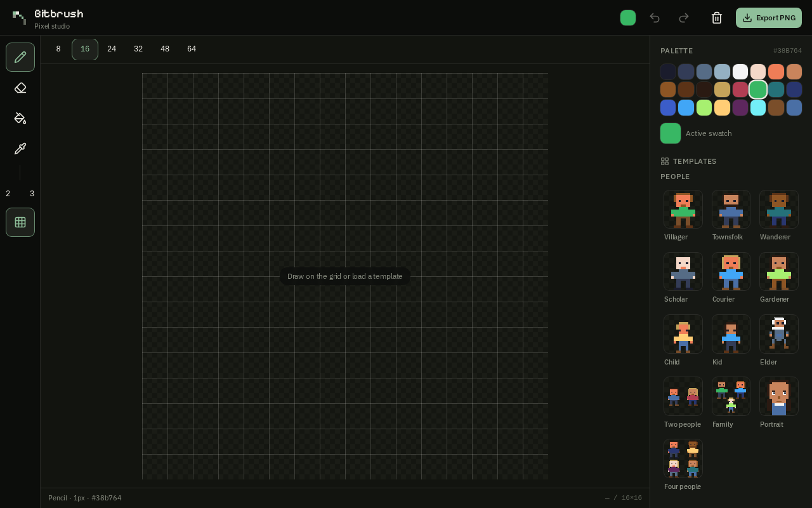
Task: Redo the last action
Action: pyautogui.click(x=684, y=18)
